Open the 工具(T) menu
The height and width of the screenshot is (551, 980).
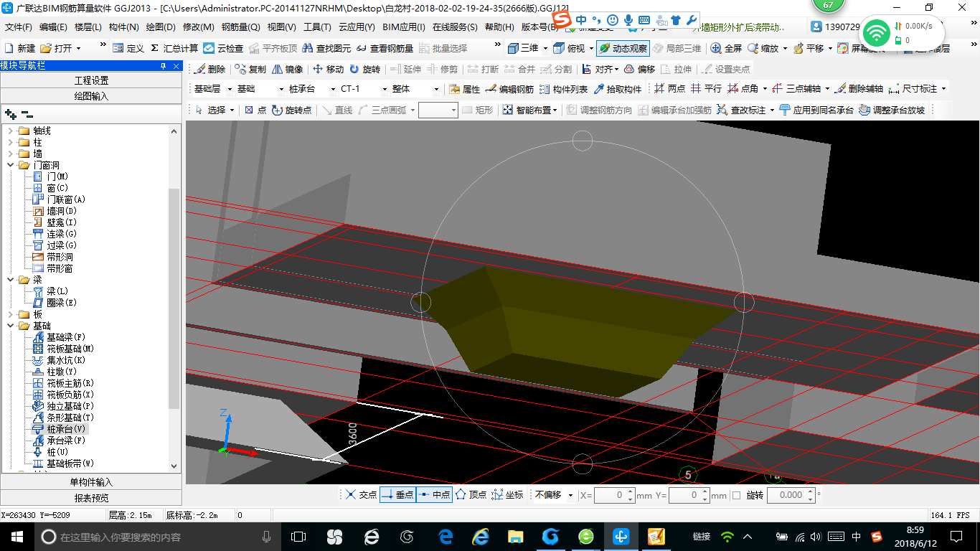pos(317,27)
